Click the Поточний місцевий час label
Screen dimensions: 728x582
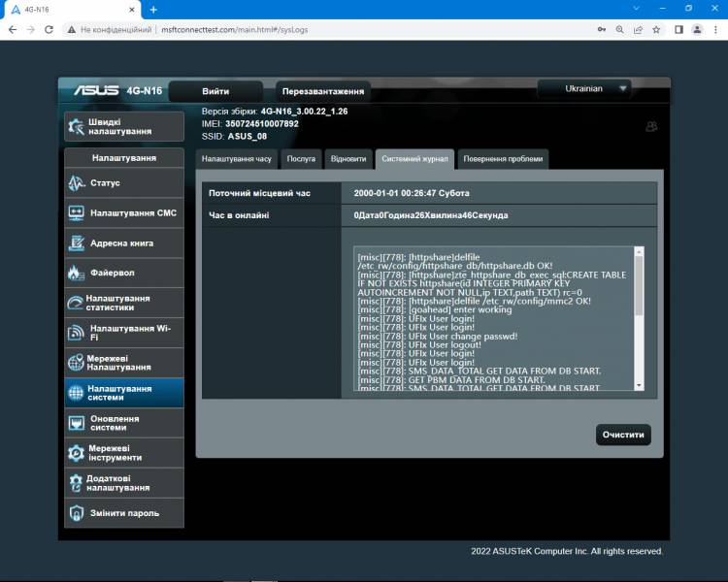(x=259, y=193)
